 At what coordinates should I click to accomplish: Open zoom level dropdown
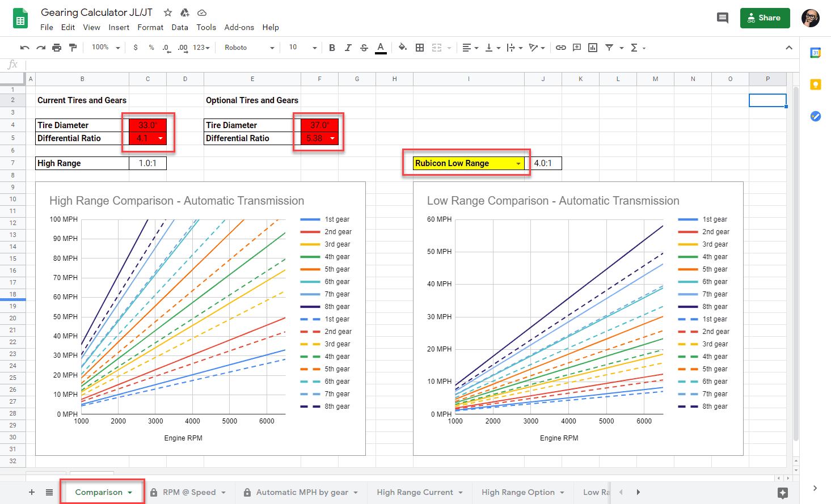106,48
